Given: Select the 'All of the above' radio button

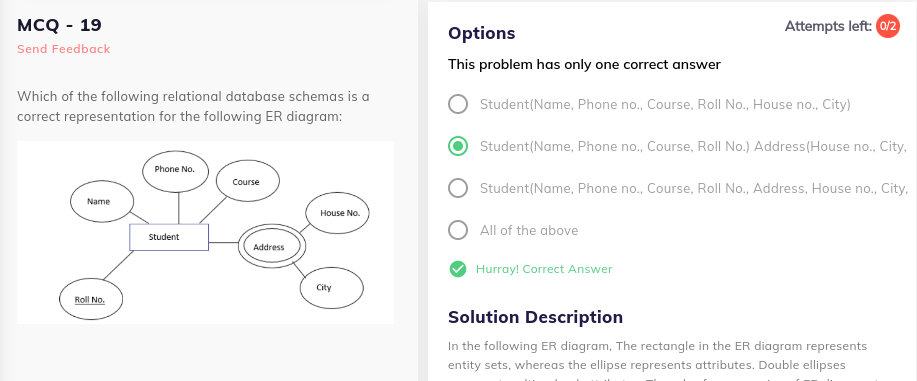Looking at the screenshot, I should click(x=458, y=231).
